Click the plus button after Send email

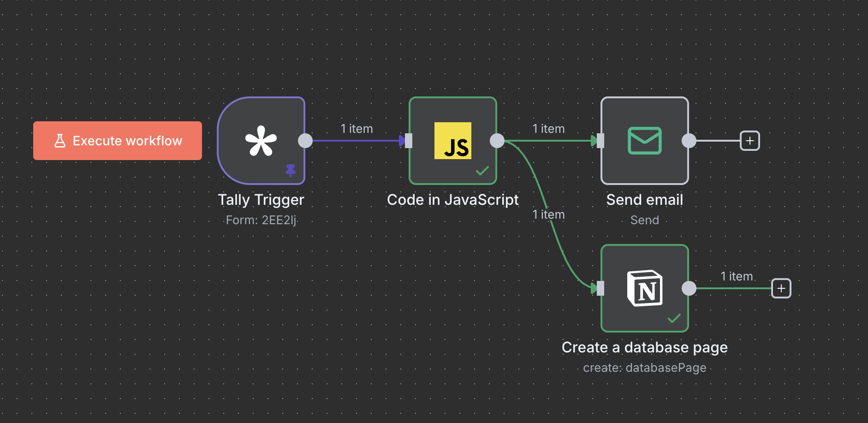[x=749, y=141]
